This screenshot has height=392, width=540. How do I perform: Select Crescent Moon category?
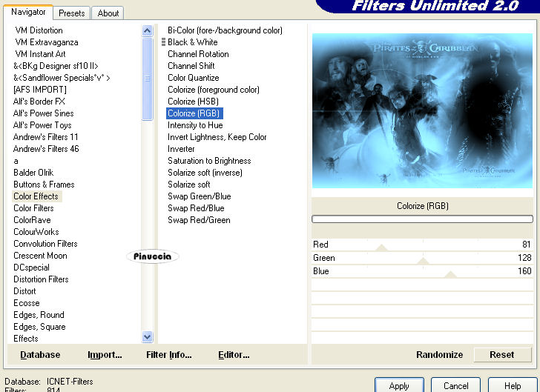point(40,256)
